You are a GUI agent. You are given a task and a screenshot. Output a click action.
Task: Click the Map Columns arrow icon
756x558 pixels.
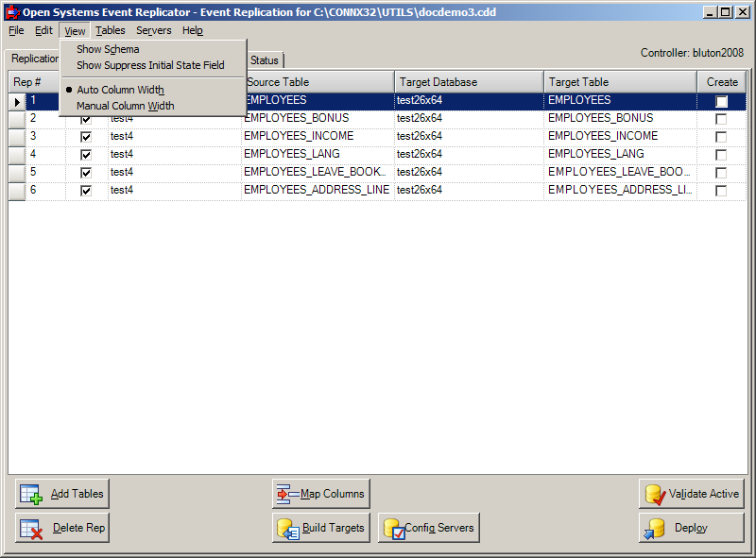[287, 493]
